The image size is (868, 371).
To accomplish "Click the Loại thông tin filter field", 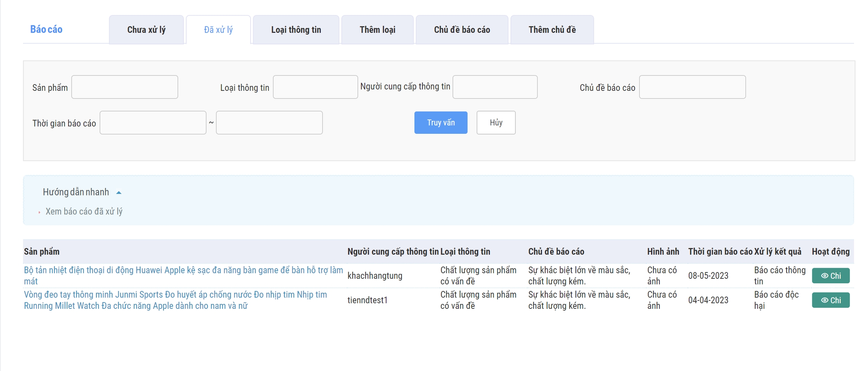I will tap(315, 87).
